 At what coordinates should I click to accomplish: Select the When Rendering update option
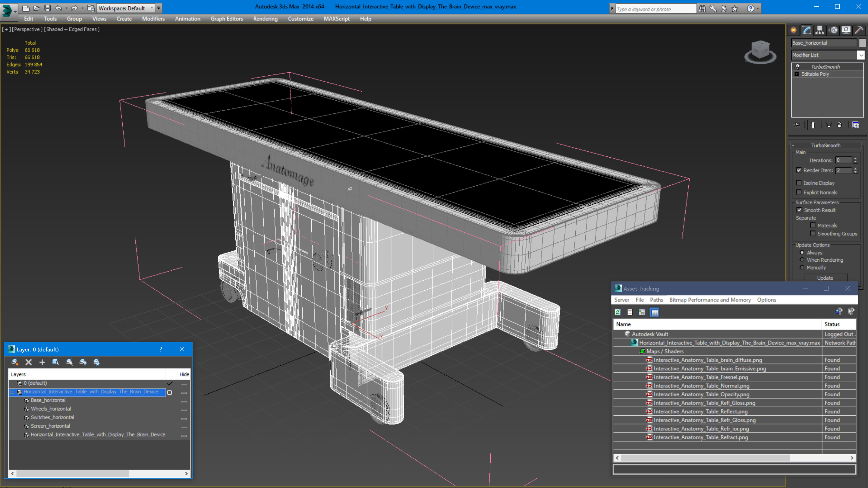[x=802, y=260]
